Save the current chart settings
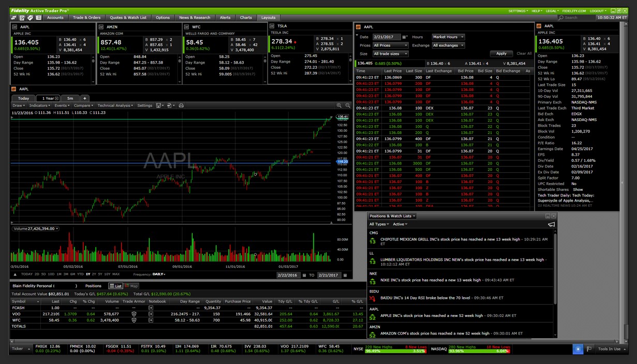637x364 pixels. [x=159, y=105]
